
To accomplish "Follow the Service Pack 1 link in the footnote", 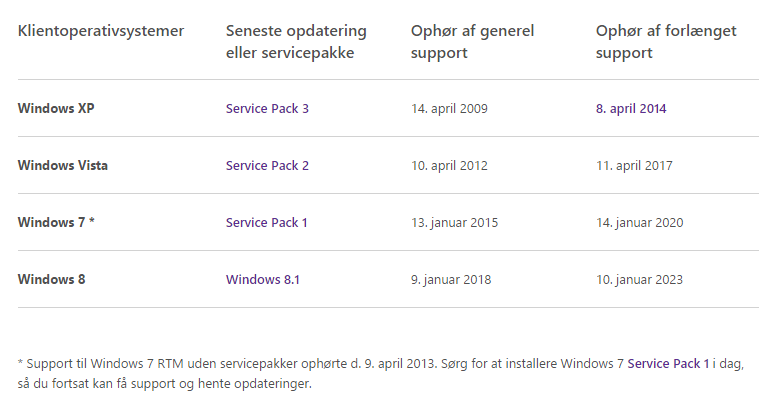I will pos(668,364).
